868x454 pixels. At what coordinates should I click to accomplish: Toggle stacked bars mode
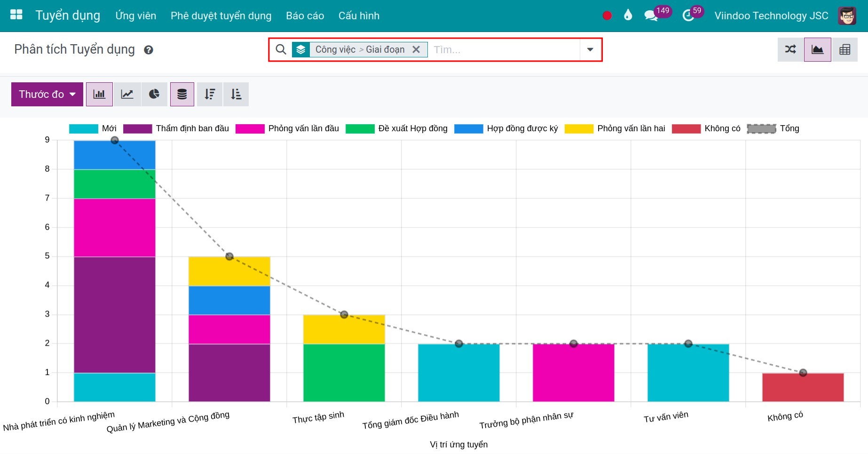182,94
